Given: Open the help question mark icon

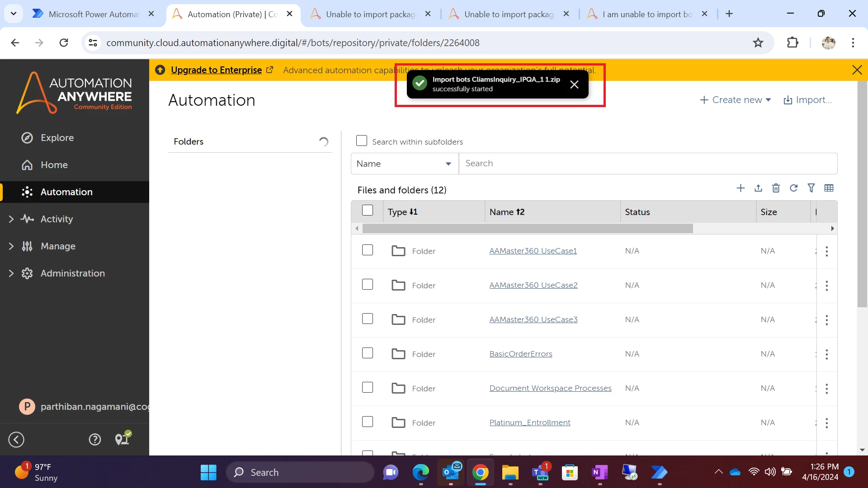Looking at the screenshot, I should 94,439.
